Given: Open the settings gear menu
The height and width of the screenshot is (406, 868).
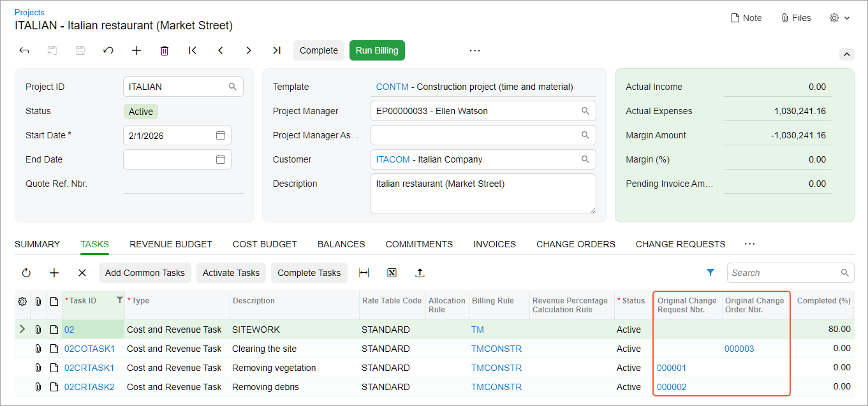Looking at the screenshot, I should pyautogui.click(x=840, y=18).
